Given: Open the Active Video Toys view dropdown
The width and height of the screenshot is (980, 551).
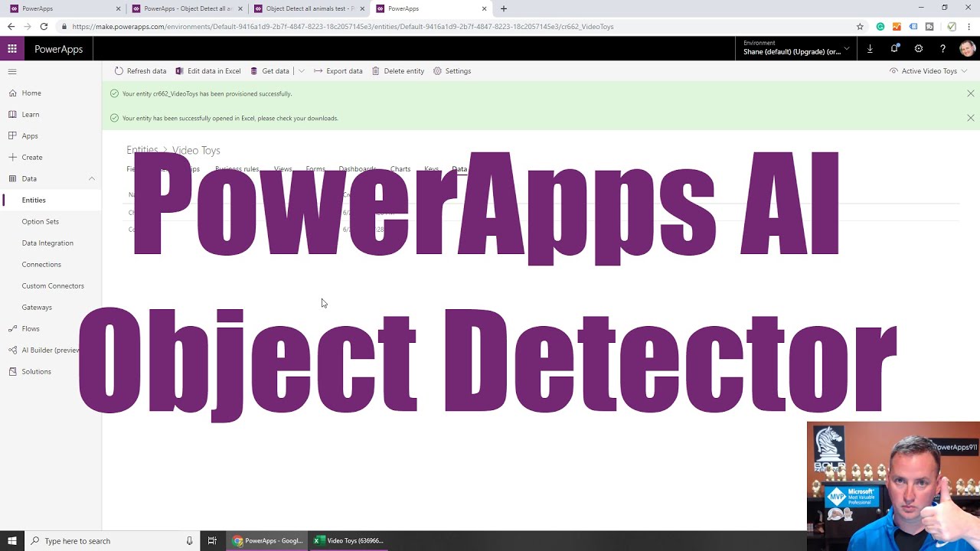Looking at the screenshot, I should coord(929,71).
